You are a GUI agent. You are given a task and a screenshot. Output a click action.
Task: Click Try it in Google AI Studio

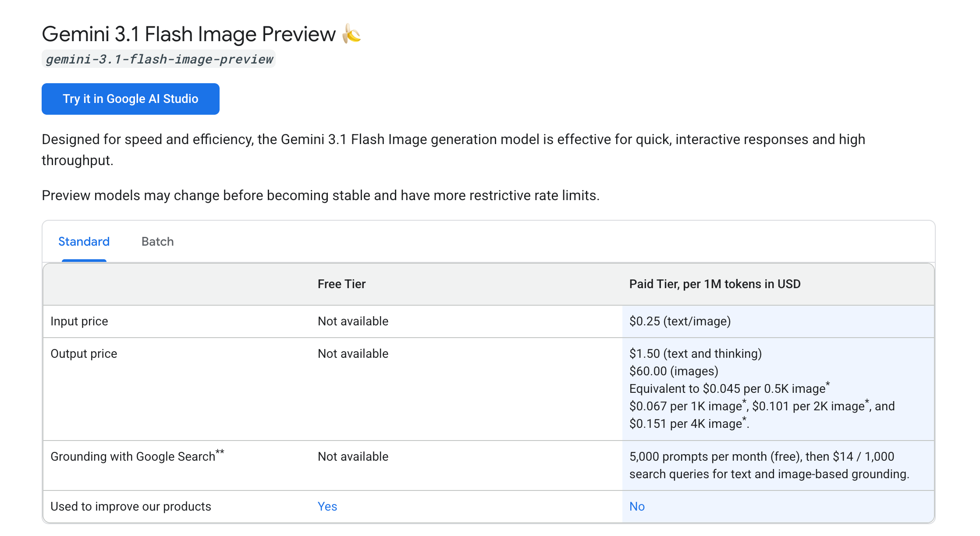[x=130, y=99]
